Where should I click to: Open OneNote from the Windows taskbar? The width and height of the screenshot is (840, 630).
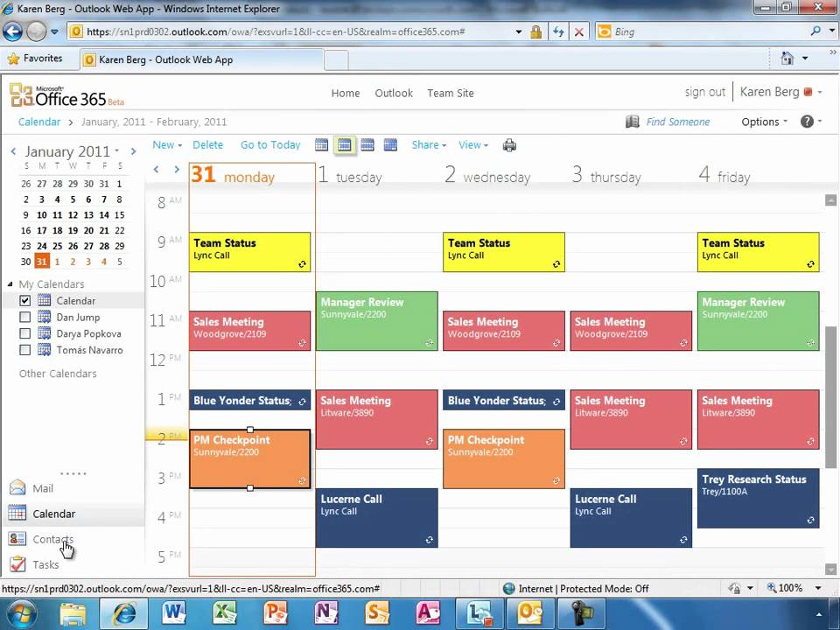point(326,613)
